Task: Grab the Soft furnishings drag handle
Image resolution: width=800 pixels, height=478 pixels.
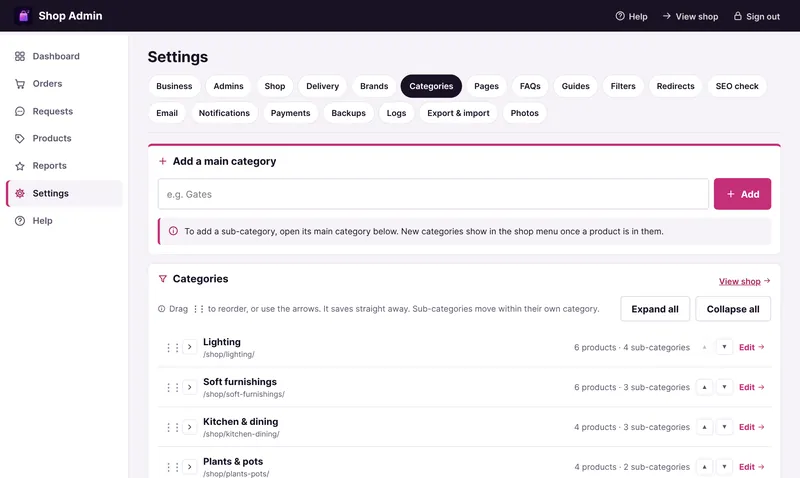Action: [x=172, y=388]
